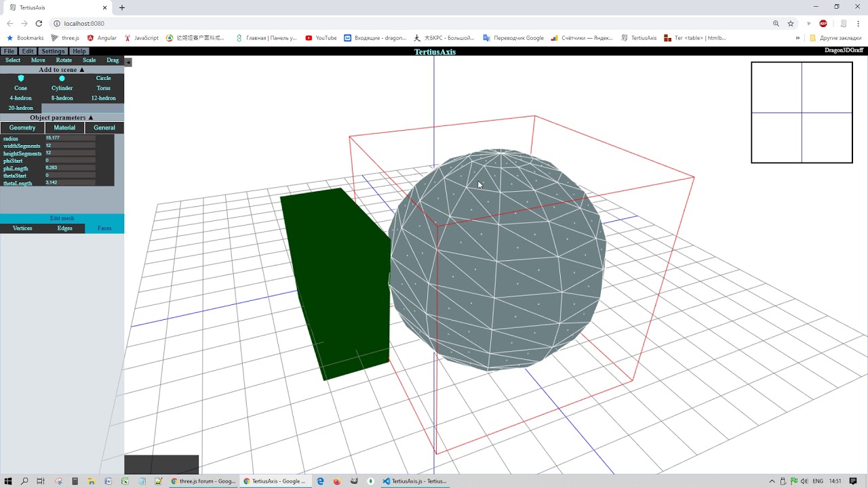Open the browser zoom magnifier icon

coord(776,24)
